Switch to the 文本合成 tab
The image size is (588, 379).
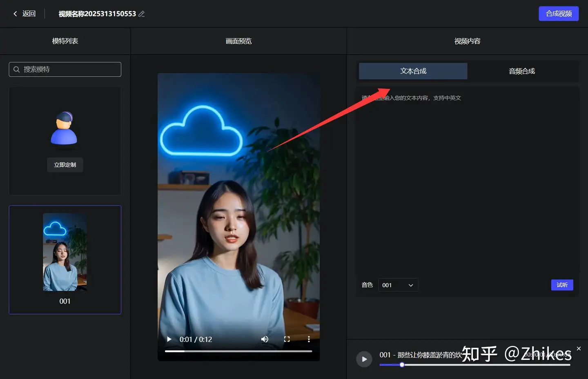click(413, 71)
